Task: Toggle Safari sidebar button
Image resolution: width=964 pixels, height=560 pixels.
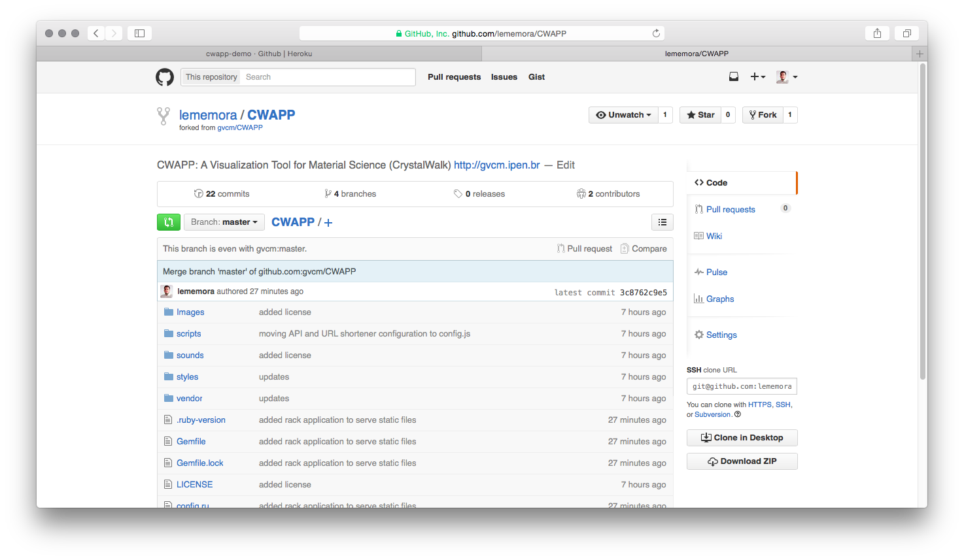Action: [139, 33]
